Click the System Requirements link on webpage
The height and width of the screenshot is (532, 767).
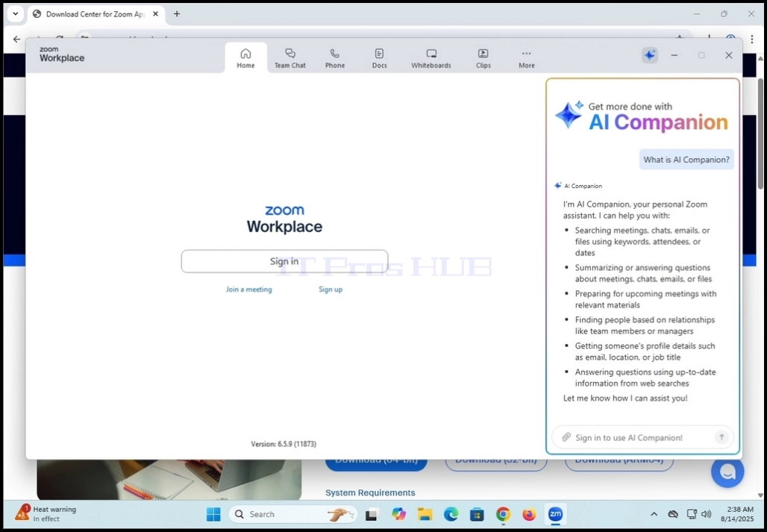370,492
